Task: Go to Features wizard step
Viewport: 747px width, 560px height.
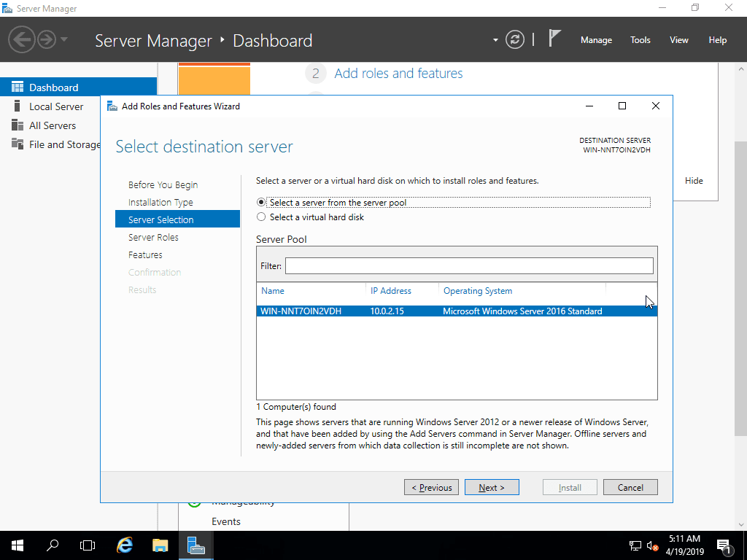Action: tap(145, 254)
